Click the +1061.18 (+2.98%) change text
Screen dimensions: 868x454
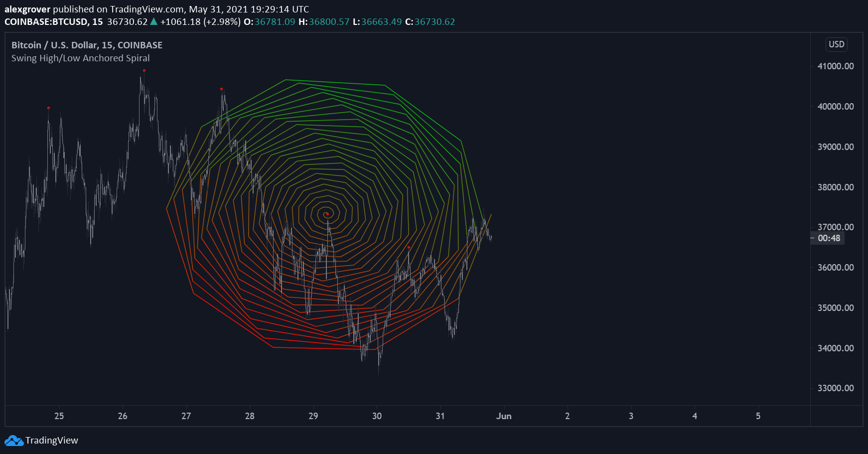pyautogui.click(x=200, y=22)
